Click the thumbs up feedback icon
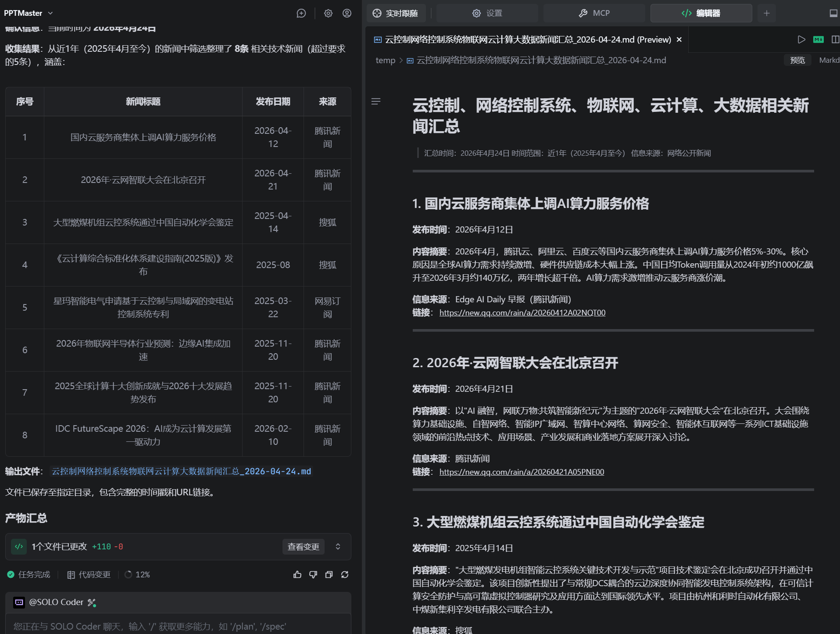 [297, 575]
